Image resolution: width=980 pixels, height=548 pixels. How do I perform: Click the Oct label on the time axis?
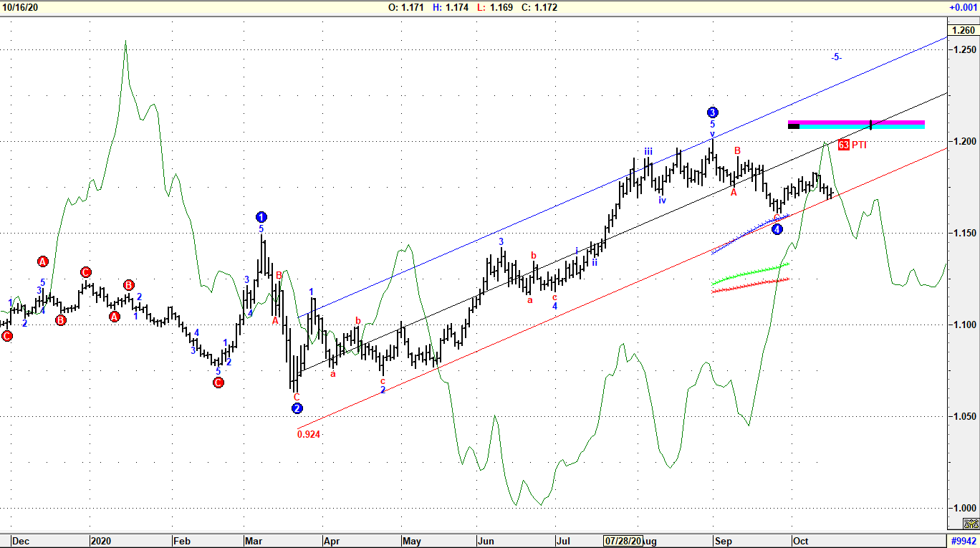click(800, 541)
